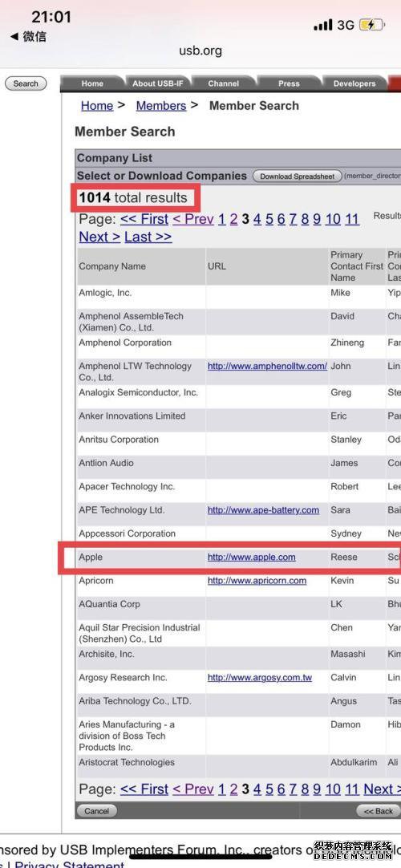Screen dimensions: 401x868
Task: Click the top Next > pagination link
Action: (x=99, y=237)
